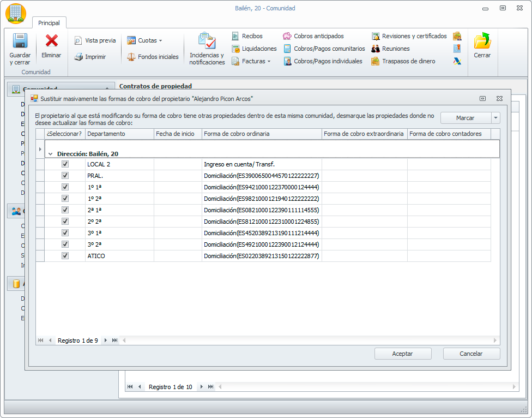This screenshot has height=418, width=532.
Task: Click the Guardar y cerrar save icon
Action: click(20, 42)
